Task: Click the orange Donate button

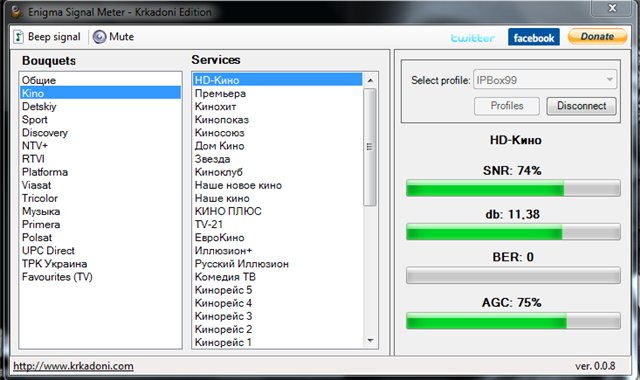Action: click(597, 36)
